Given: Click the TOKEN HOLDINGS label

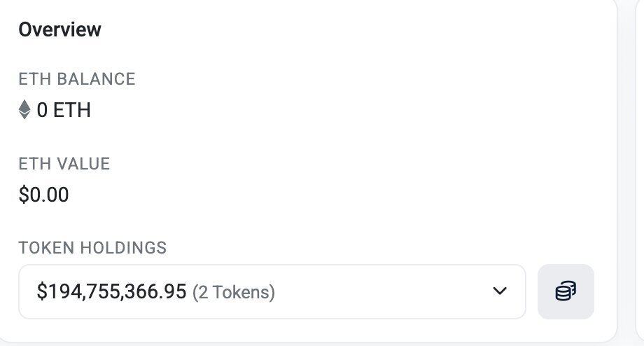Looking at the screenshot, I should click(92, 248).
